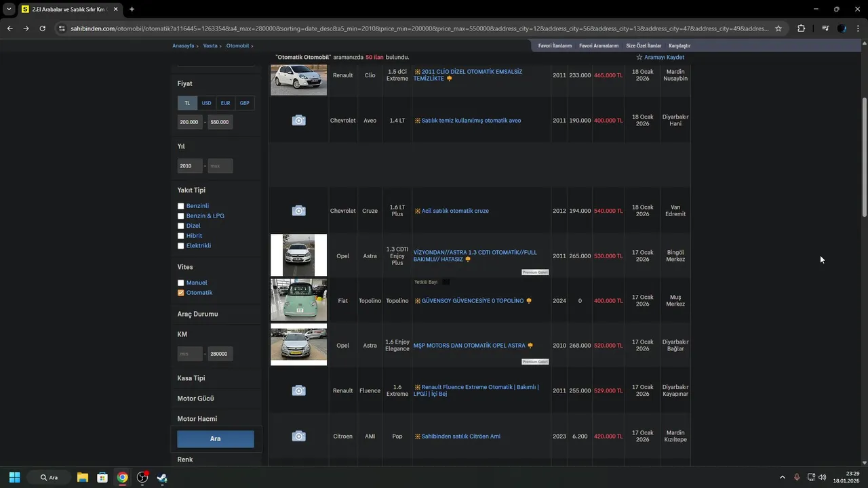
Task: Expand the Motor Gücü filter
Action: 195,399
